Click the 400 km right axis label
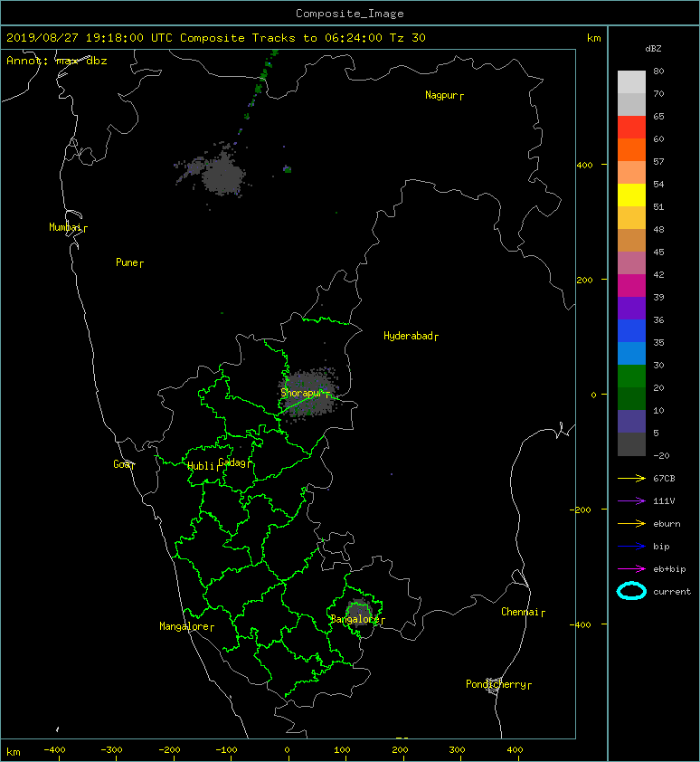 pos(584,166)
